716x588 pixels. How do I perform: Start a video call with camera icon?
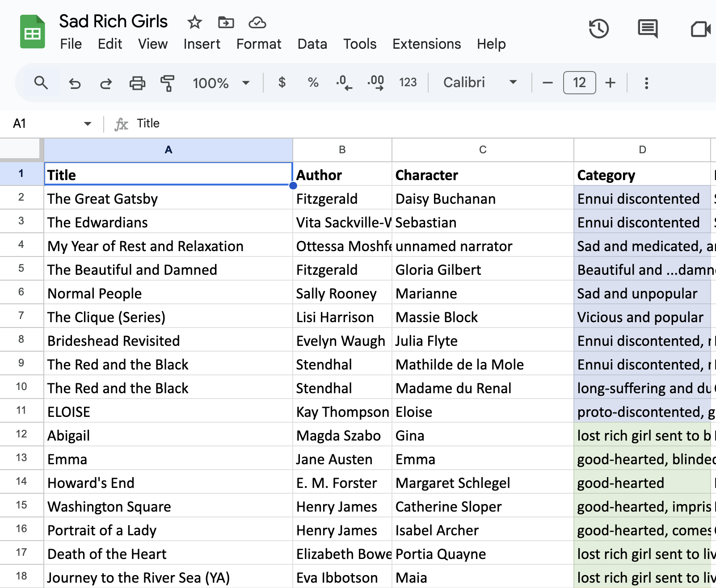tap(701, 29)
